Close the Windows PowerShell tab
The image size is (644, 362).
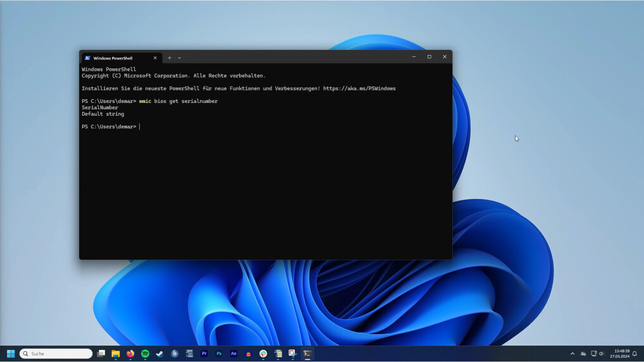coord(155,57)
